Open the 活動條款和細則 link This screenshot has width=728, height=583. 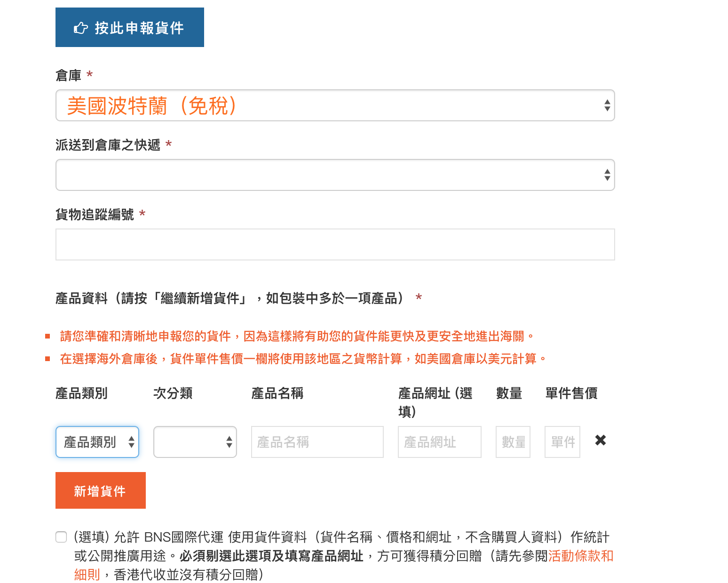[x=580, y=556]
